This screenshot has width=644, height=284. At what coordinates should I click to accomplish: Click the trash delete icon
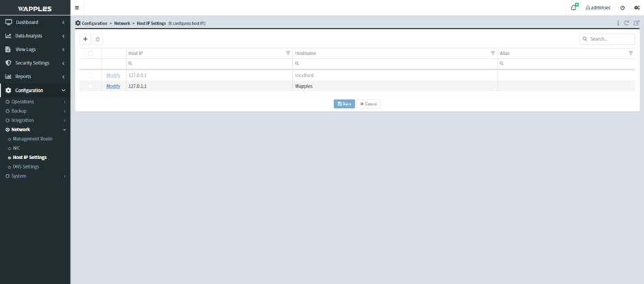(x=97, y=39)
